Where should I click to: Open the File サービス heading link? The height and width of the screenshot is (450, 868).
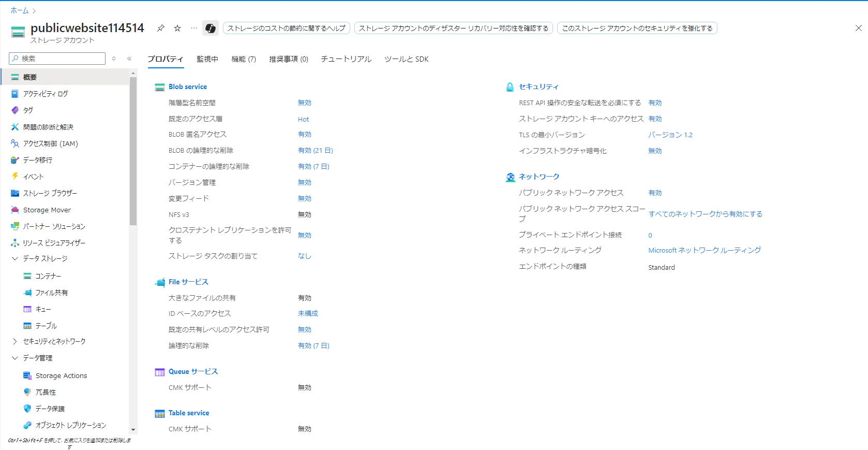pos(188,282)
